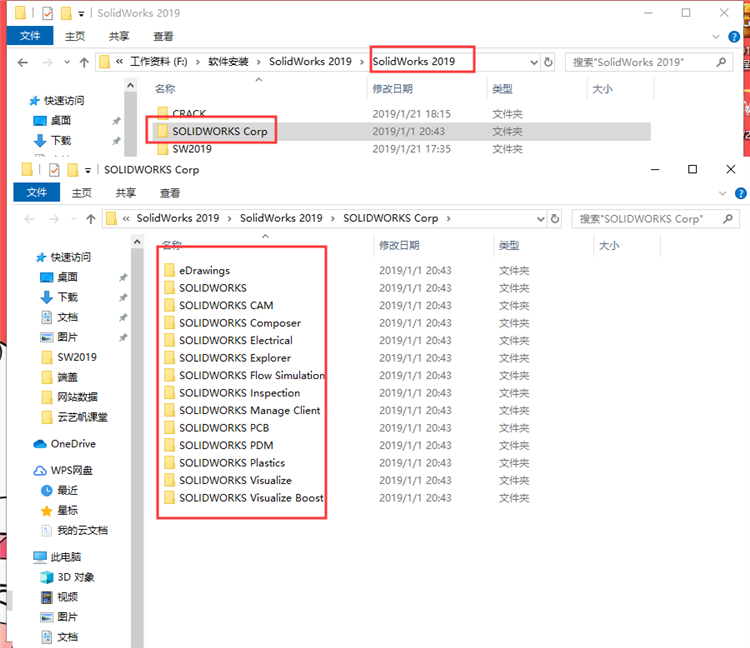Click search box in SolidWorks 2019 window
Image resolution: width=750 pixels, height=648 pixels.
(x=649, y=62)
